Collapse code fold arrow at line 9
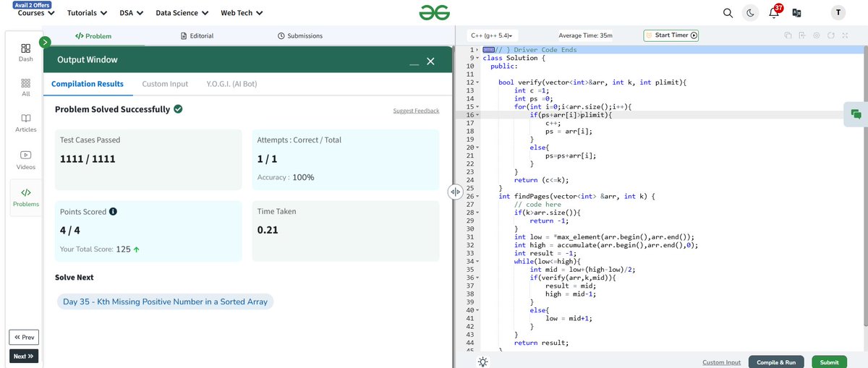868x368 pixels. tap(479, 58)
